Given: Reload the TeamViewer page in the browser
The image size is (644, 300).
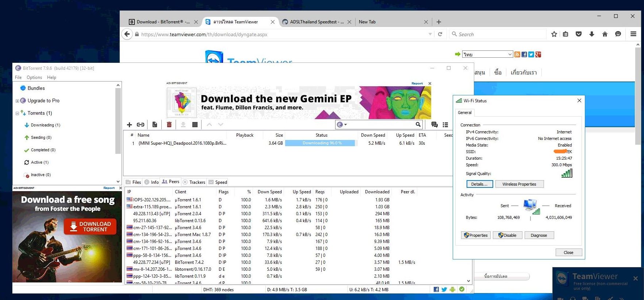Looking at the screenshot, I should 440,34.
